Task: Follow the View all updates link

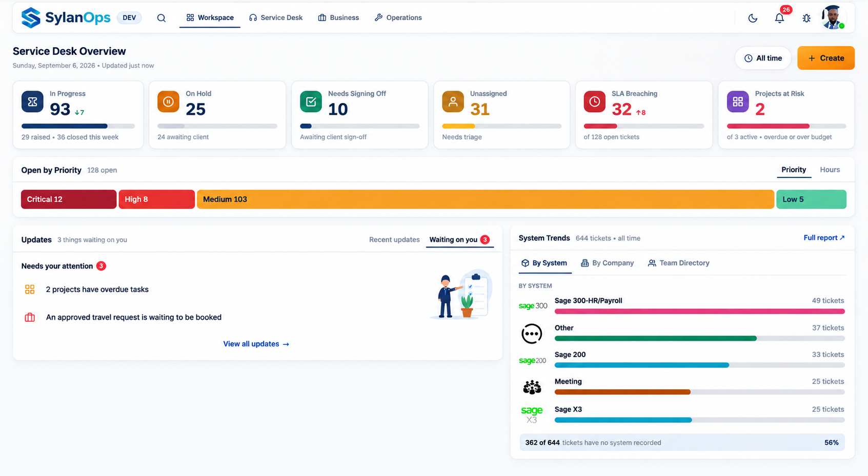Action: pyautogui.click(x=256, y=344)
